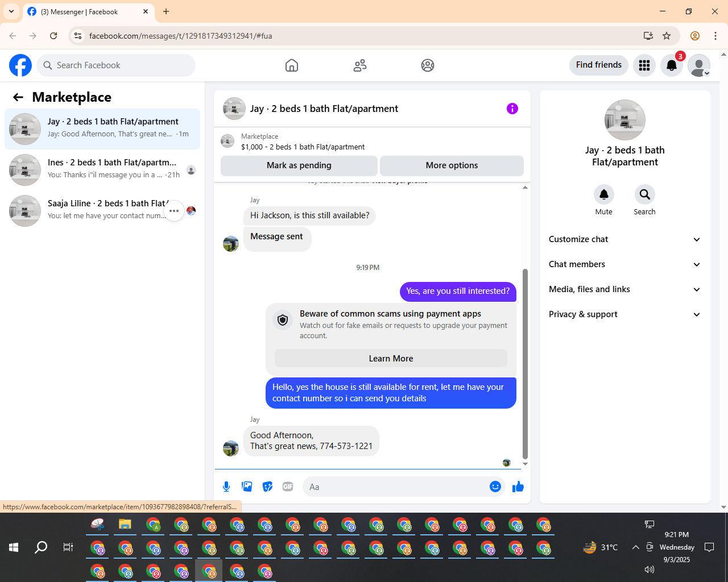The width and height of the screenshot is (728, 582).
Task: Open the notifications bell with 3 badge
Action: tap(672, 65)
